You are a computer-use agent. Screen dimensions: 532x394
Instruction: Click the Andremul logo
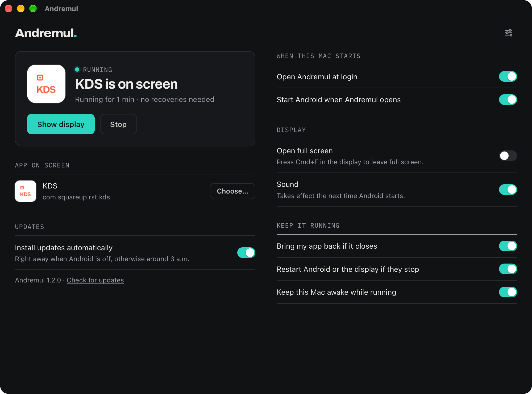click(46, 33)
